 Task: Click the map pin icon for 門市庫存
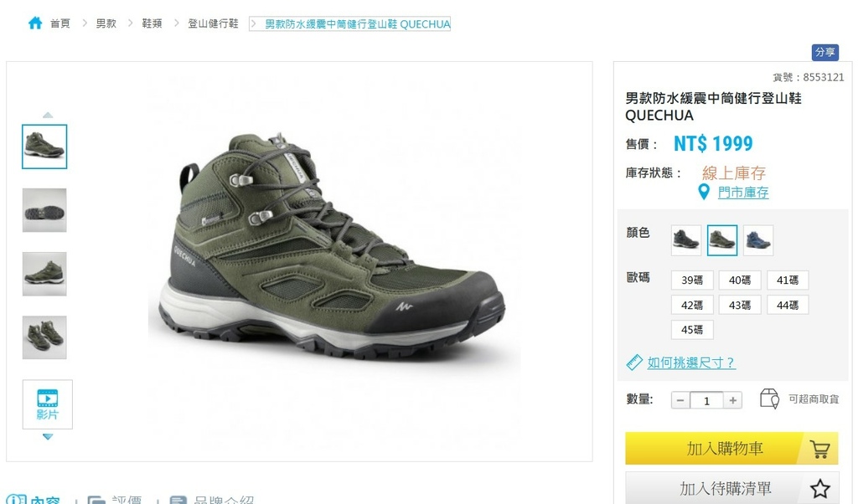[x=704, y=192]
